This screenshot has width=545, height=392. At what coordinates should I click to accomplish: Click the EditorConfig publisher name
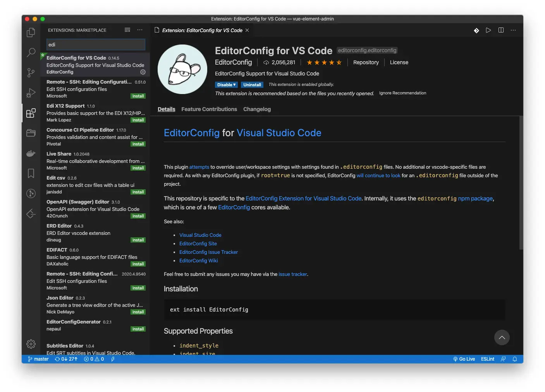[x=234, y=62]
